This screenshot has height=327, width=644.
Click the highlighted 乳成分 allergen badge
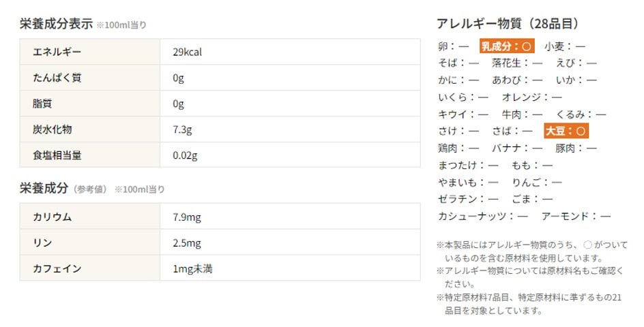506,46
